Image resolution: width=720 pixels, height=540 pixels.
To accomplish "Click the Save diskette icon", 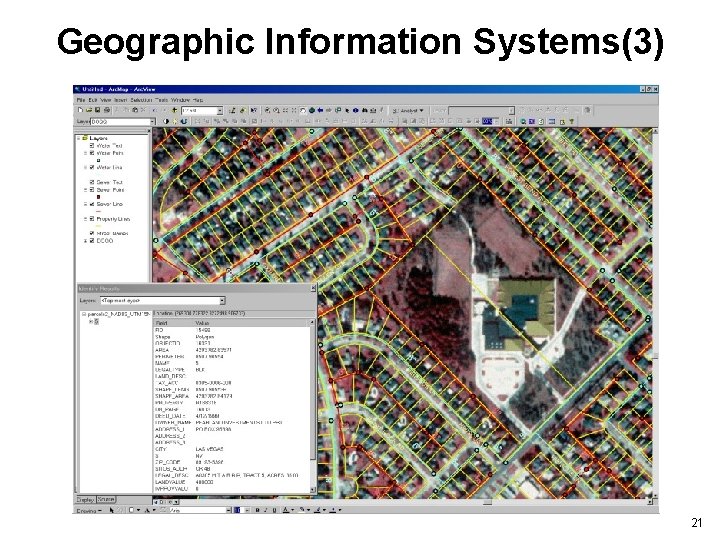I will 97,110.
